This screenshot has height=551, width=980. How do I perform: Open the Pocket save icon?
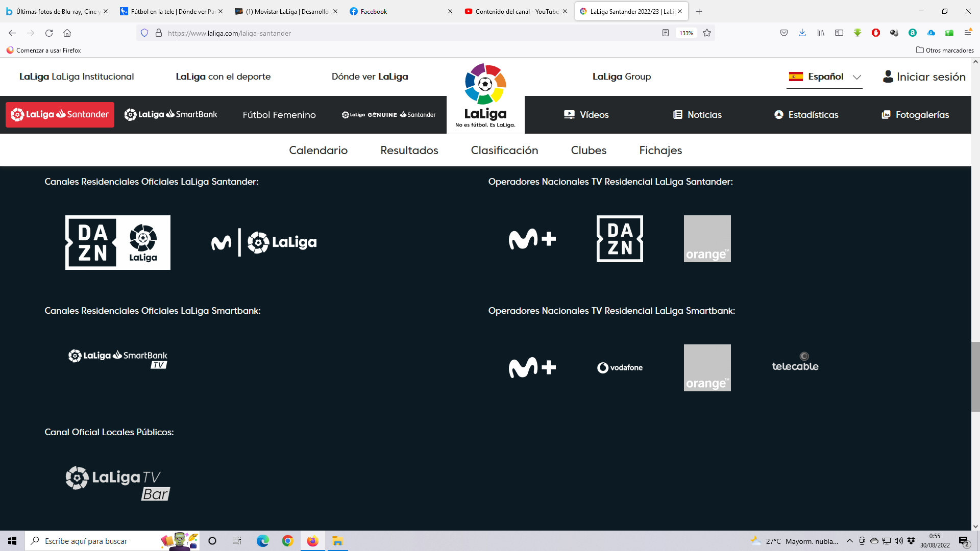[784, 33]
